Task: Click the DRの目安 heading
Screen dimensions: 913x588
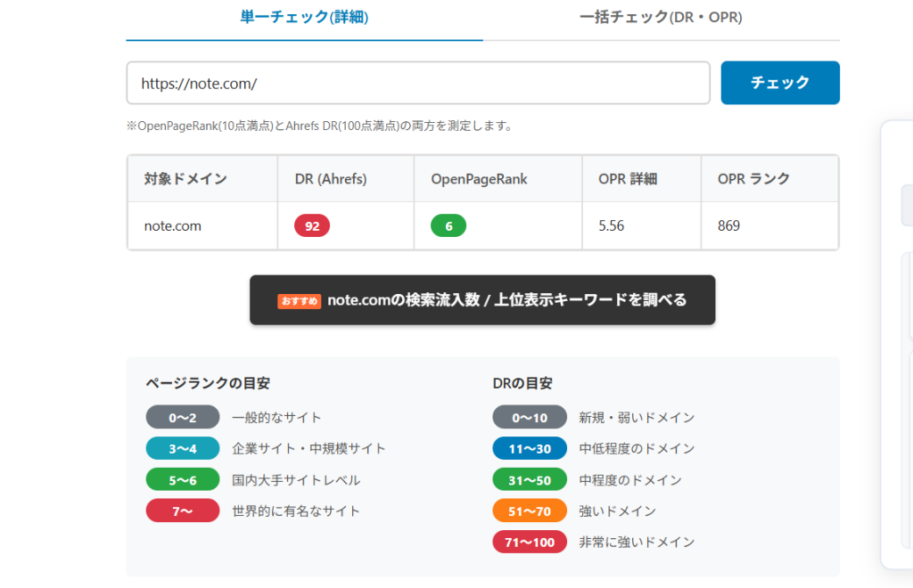Action: [x=522, y=383]
